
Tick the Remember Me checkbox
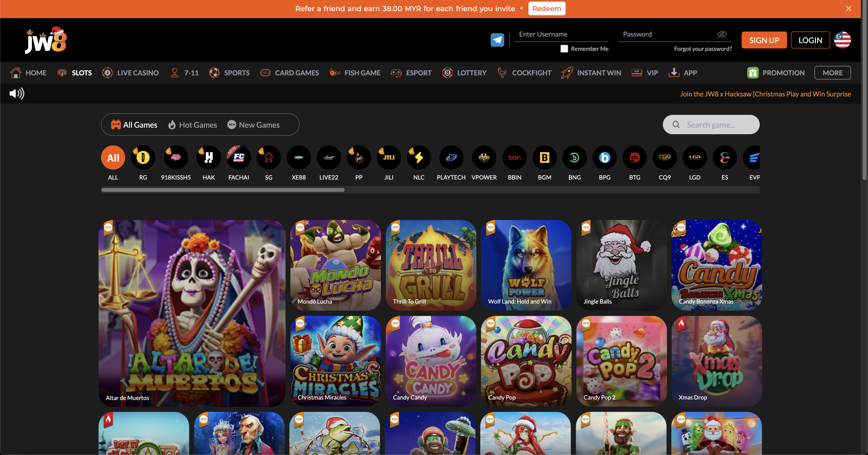click(x=564, y=48)
